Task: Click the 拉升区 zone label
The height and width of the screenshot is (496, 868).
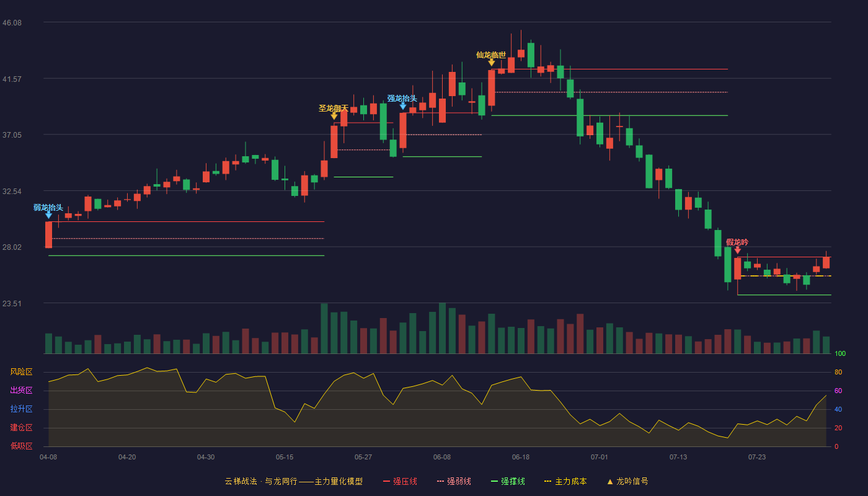Action: point(21,409)
